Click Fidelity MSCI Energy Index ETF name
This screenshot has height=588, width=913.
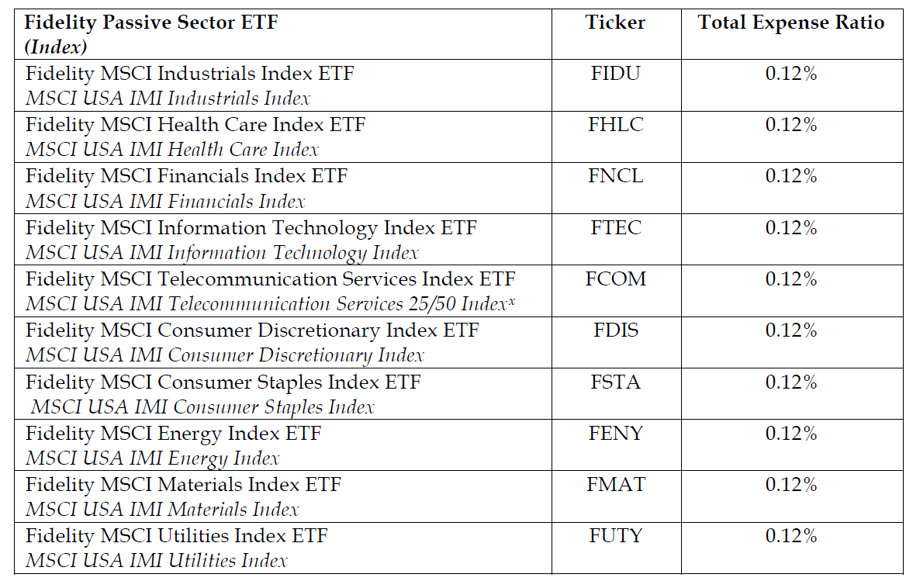click(x=173, y=433)
